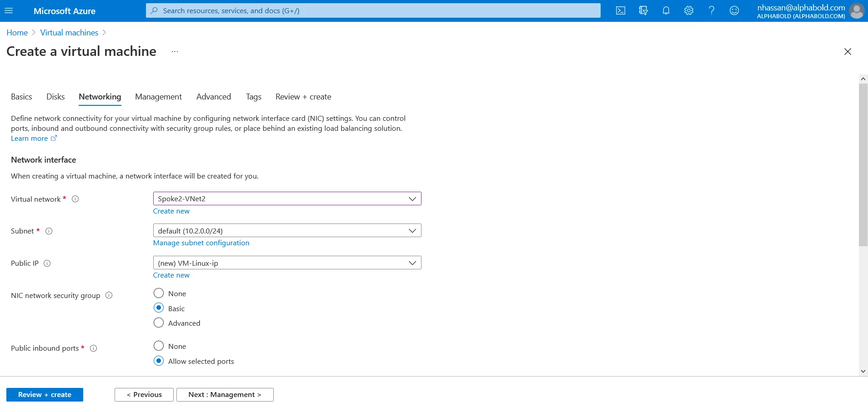Image resolution: width=868 pixels, height=412 pixels.
Task: Click the breadcrumb chevron after Virtual machines
Action: [104, 33]
